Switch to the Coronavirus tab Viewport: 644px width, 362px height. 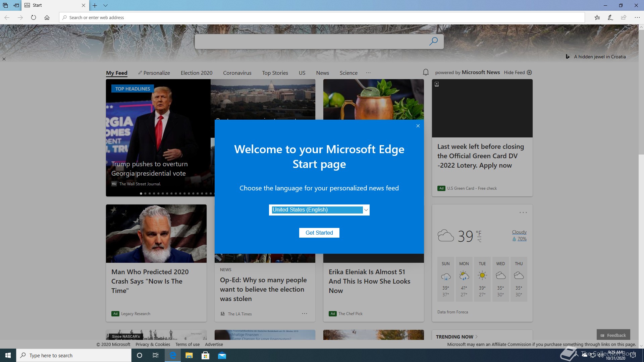coord(237,73)
